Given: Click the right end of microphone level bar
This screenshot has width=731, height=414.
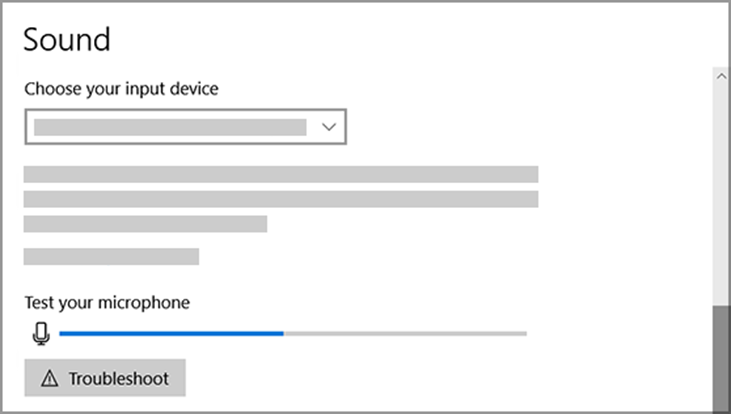Looking at the screenshot, I should [523, 333].
